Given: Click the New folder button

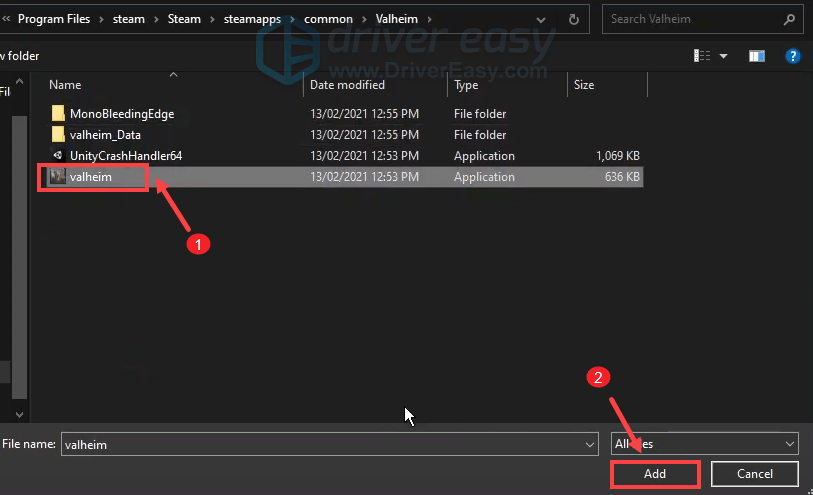Looking at the screenshot, I should click(x=20, y=56).
